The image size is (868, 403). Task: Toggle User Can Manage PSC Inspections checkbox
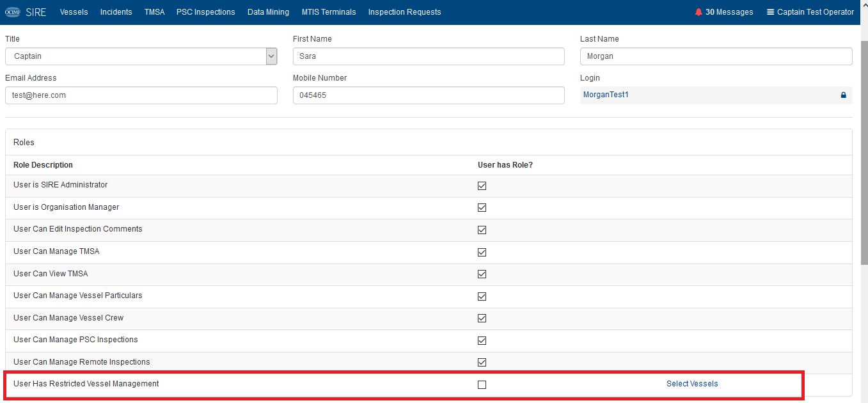click(x=482, y=340)
